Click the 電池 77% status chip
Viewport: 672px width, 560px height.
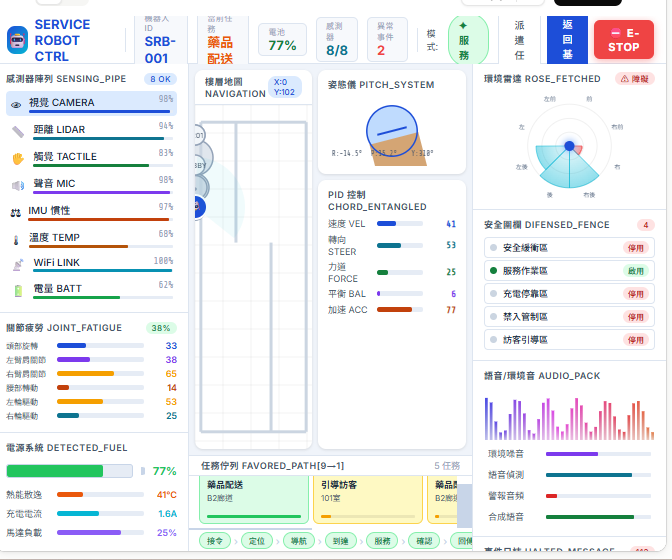click(282, 40)
